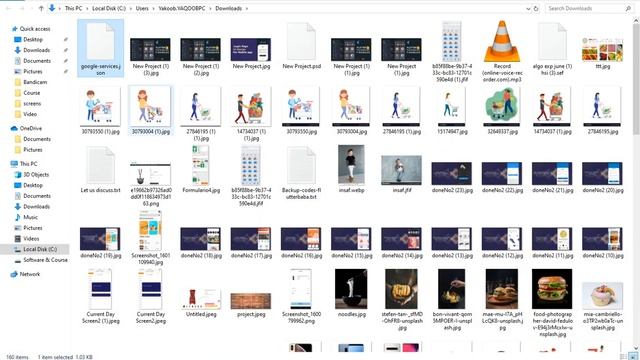
Task: Open Videos under This PC
Action: 31,238
